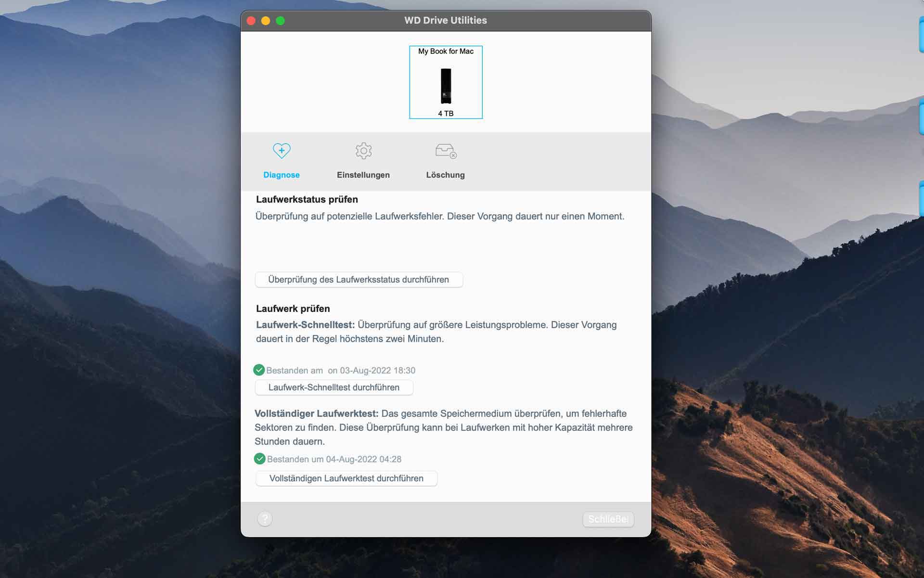Click green checkmark beside full test result
This screenshot has height=578, width=924.
[x=259, y=459]
